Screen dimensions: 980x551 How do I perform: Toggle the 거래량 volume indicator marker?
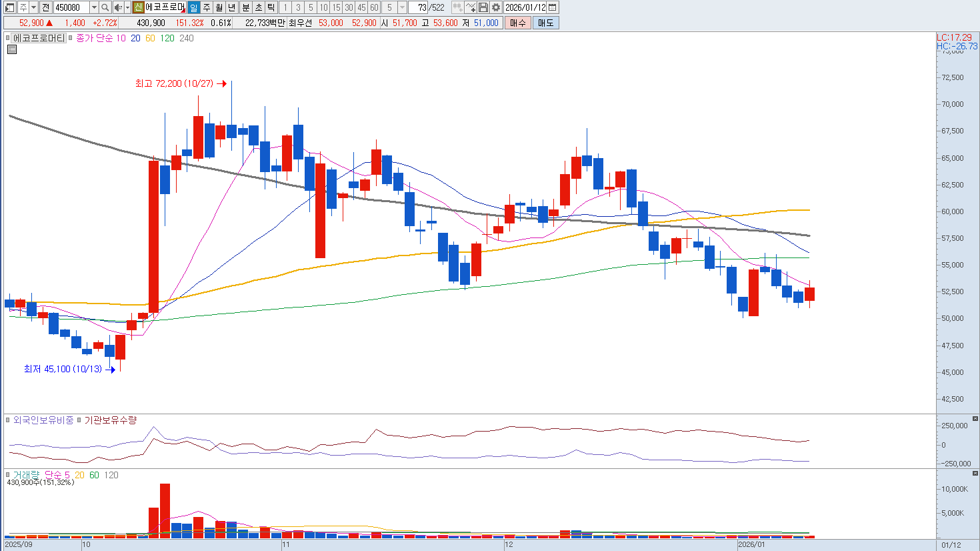click(x=9, y=475)
